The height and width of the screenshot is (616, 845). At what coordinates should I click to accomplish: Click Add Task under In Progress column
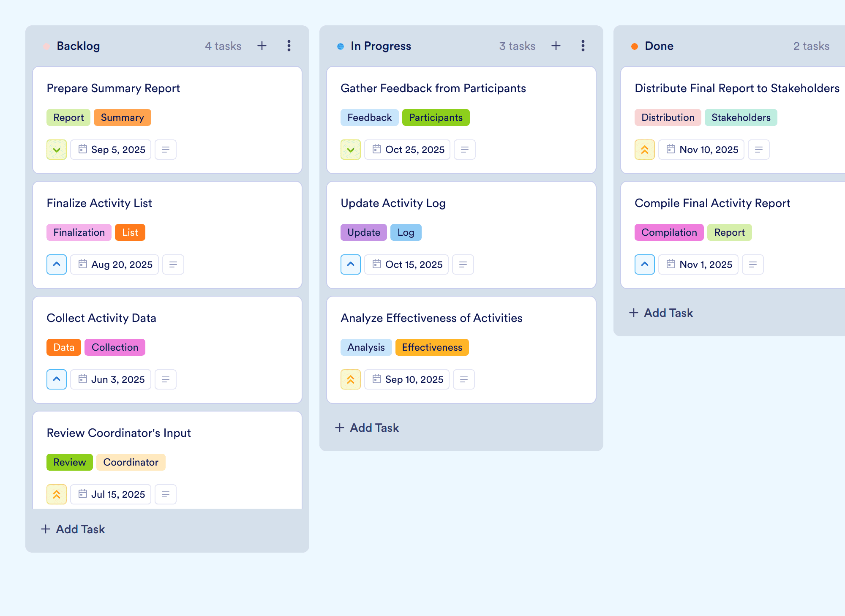[x=367, y=428]
